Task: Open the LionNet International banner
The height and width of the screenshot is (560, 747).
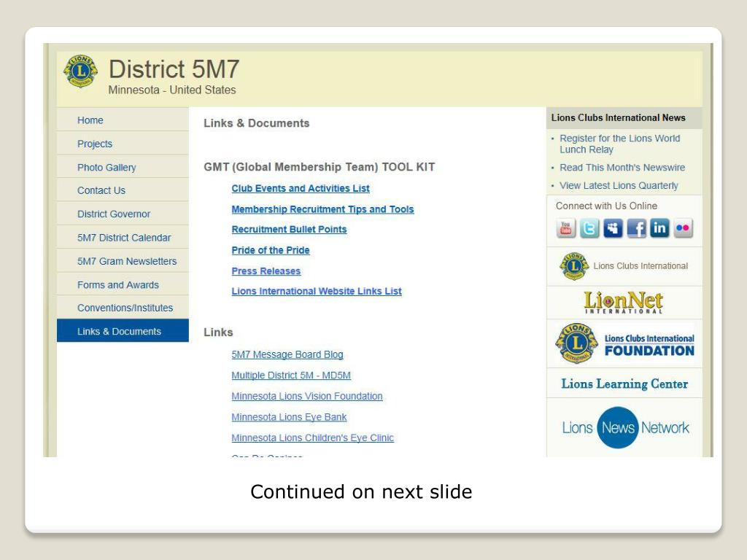Action: point(624,303)
